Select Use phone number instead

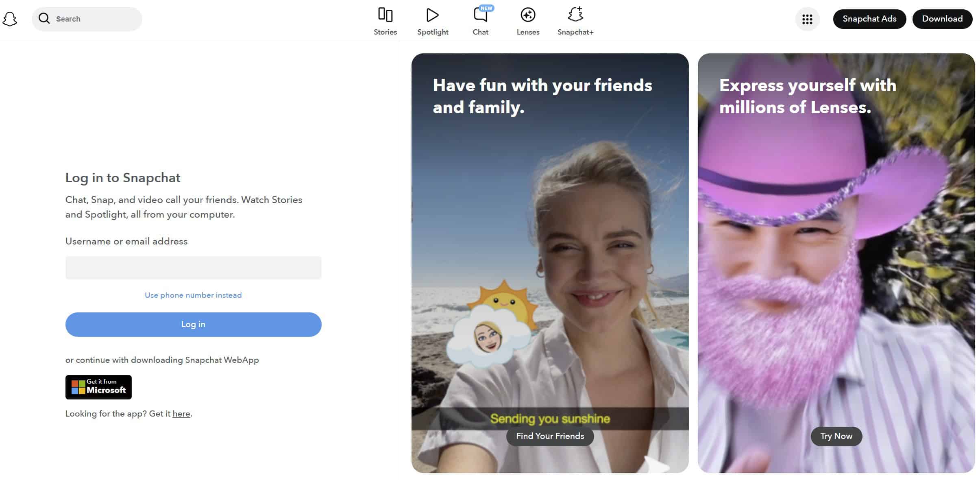[193, 295]
